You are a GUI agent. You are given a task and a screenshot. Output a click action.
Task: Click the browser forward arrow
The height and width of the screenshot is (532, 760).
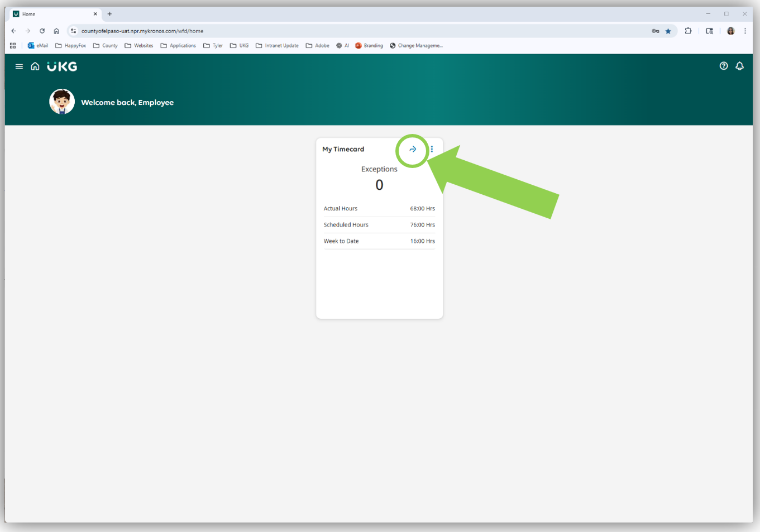(28, 31)
